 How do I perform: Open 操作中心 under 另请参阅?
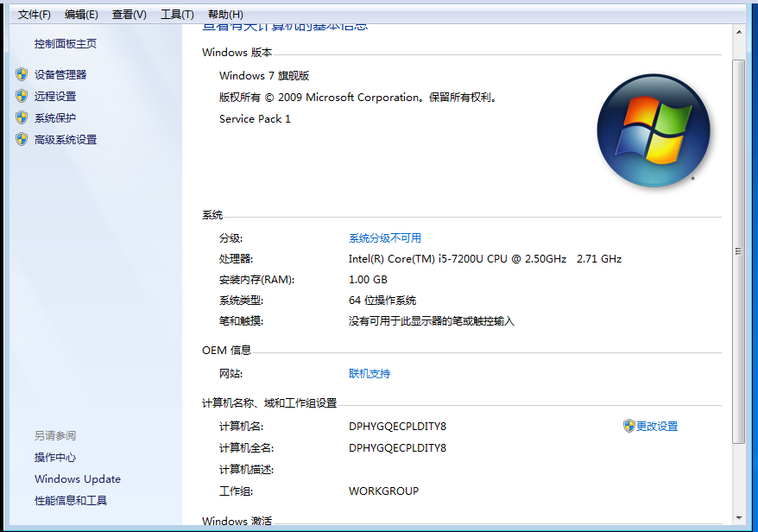(55, 458)
